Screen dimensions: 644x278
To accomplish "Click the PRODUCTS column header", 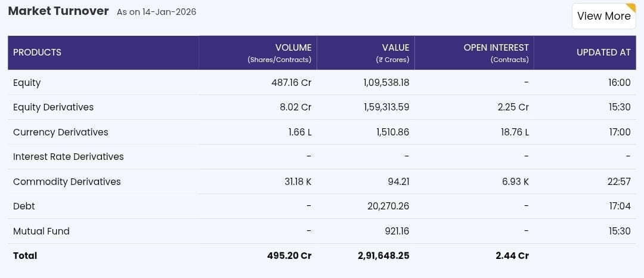I will coord(37,52).
